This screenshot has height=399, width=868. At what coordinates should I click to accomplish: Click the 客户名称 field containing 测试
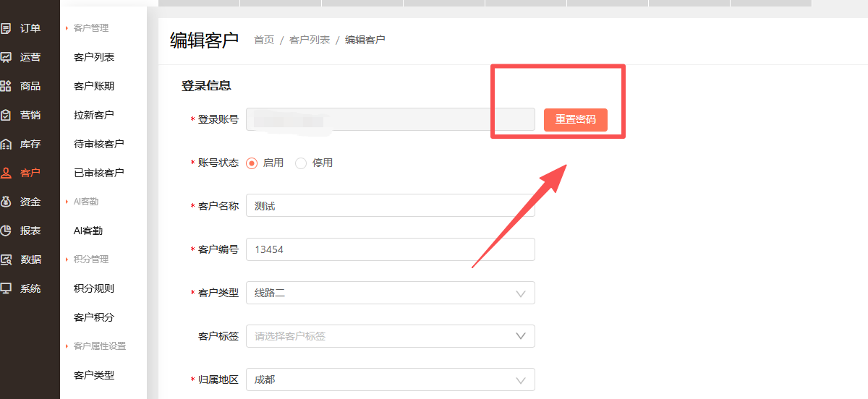pyautogui.click(x=391, y=206)
